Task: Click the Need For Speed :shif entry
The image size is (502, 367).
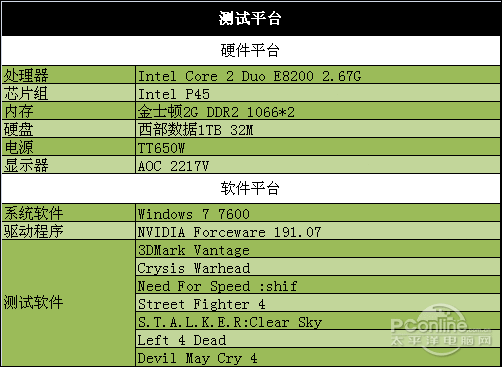Action: point(318,285)
